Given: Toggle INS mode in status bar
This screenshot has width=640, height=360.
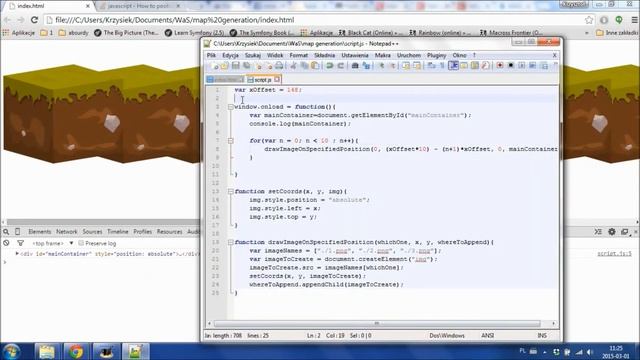Looking at the screenshot, I should point(542,336).
